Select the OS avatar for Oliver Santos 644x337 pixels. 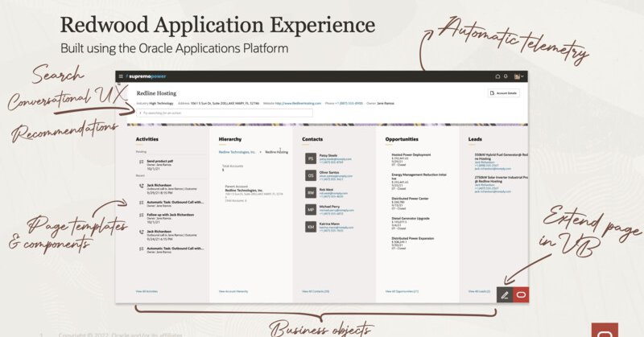pos(311,175)
